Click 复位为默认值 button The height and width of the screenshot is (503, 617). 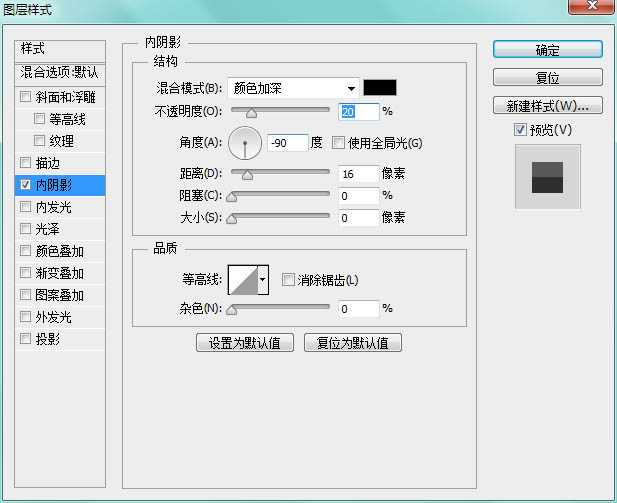[353, 342]
